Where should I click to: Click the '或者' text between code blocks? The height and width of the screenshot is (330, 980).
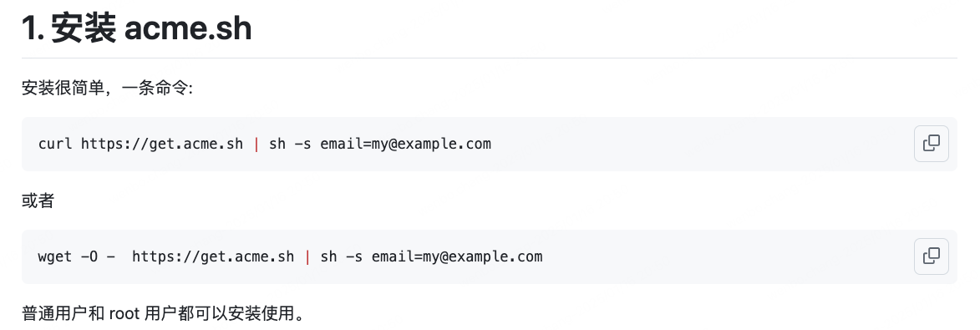tap(38, 201)
